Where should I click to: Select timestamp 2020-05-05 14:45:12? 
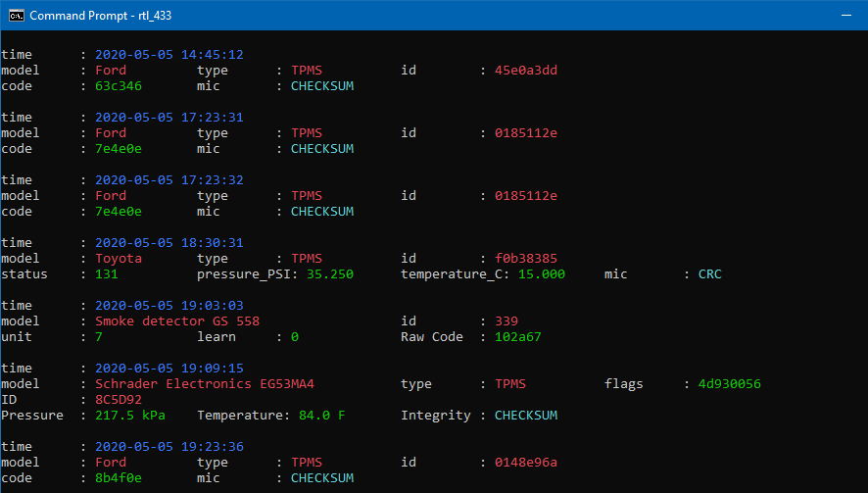click(169, 54)
